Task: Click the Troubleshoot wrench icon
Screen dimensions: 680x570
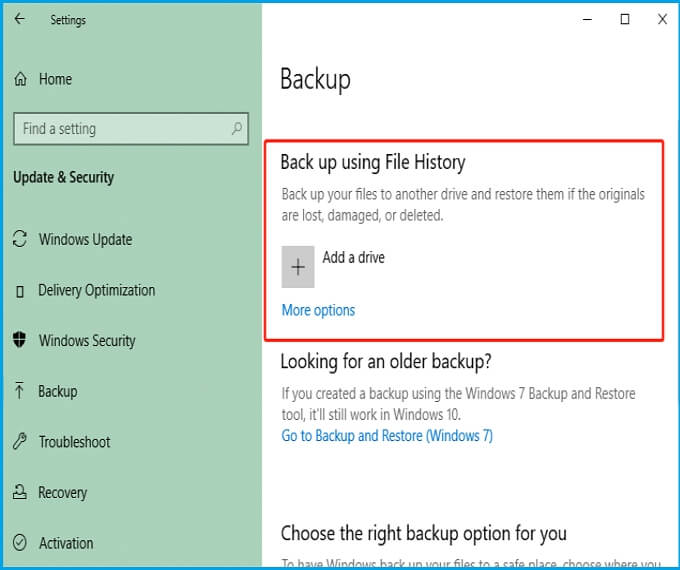Action: coord(19,442)
